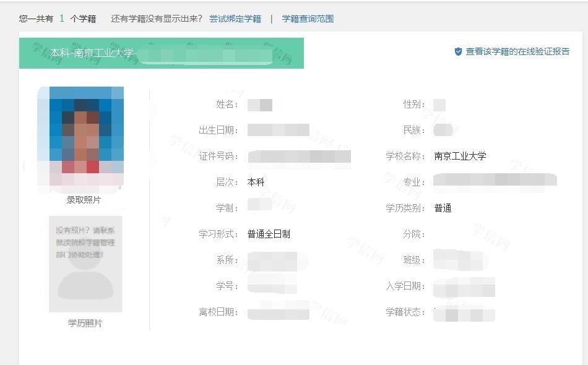Click the 出生日期 blurred value
This screenshot has height=365, width=588.
click(x=278, y=130)
